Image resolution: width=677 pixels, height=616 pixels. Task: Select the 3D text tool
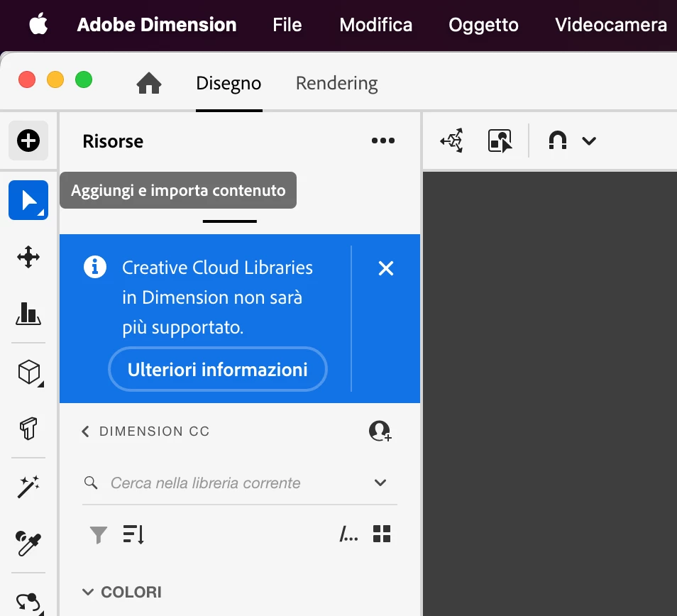click(28, 428)
